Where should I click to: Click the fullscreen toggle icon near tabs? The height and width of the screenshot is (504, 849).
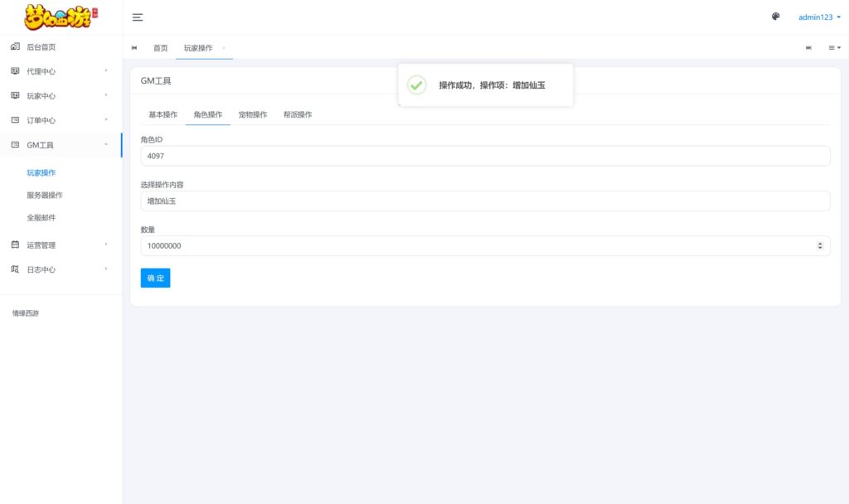pos(808,47)
